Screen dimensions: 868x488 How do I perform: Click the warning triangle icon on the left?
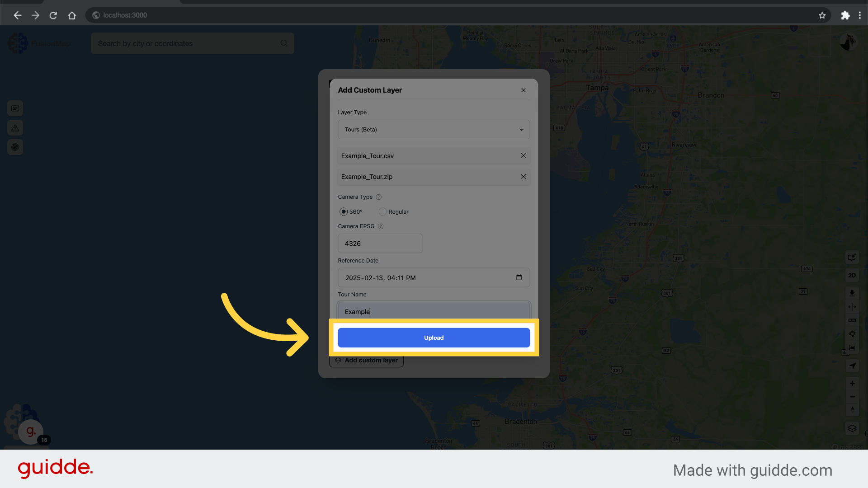(x=15, y=127)
